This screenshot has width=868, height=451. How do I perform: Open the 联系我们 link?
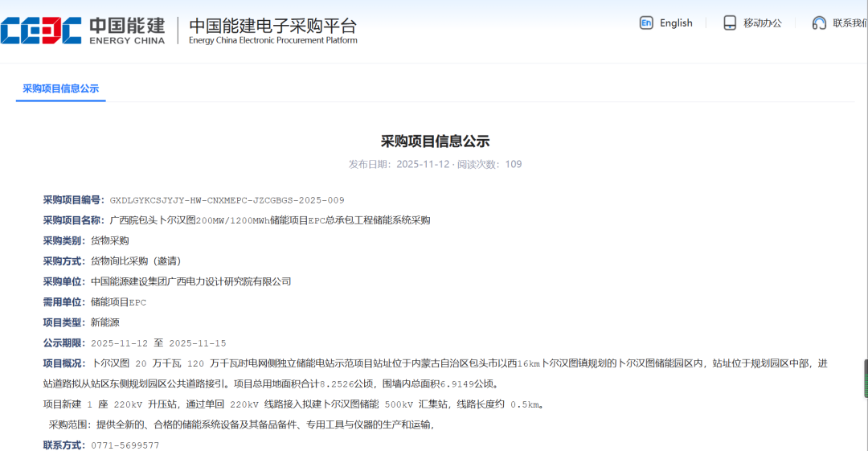(x=850, y=23)
